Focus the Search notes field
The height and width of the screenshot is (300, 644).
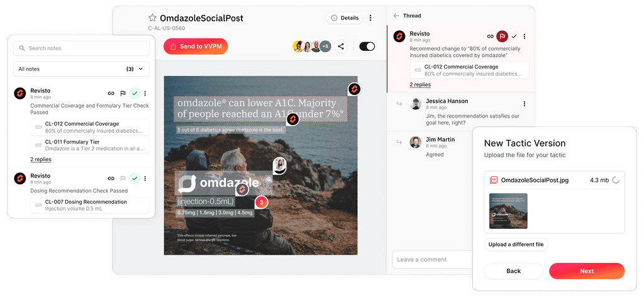81,48
